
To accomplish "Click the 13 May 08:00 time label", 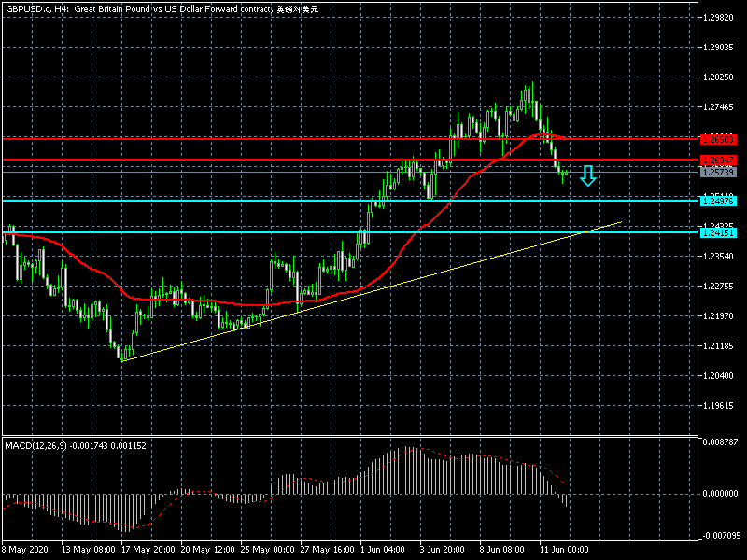I will (89, 549).
